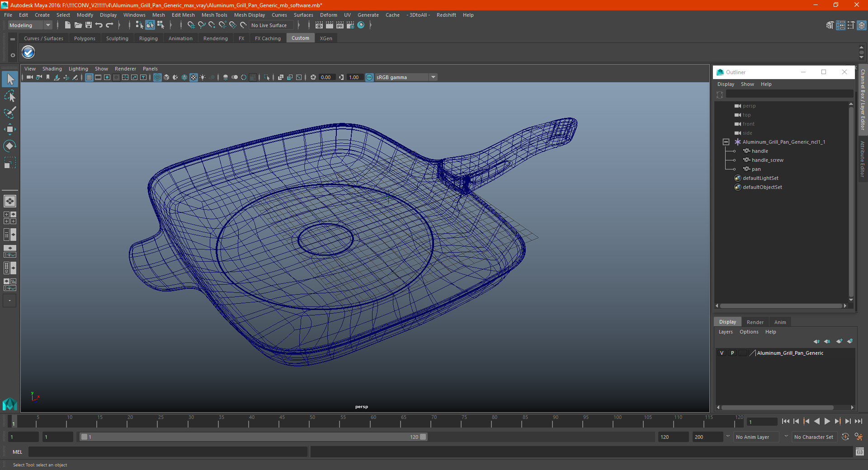Screen dimensions: 868x470
Task: Select the handle node in Outliner
Action: 759,151
